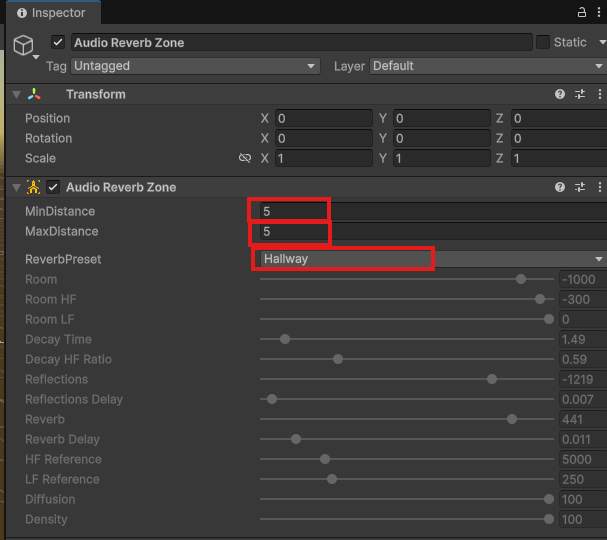Toggle the GameObject active checkbox

pos(57,43)
